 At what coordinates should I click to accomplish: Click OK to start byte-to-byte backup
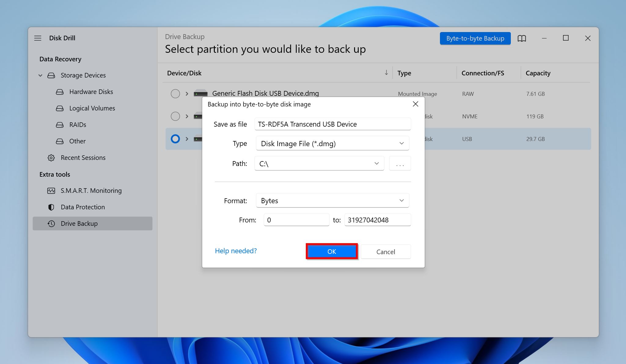[x=331, y=251]
